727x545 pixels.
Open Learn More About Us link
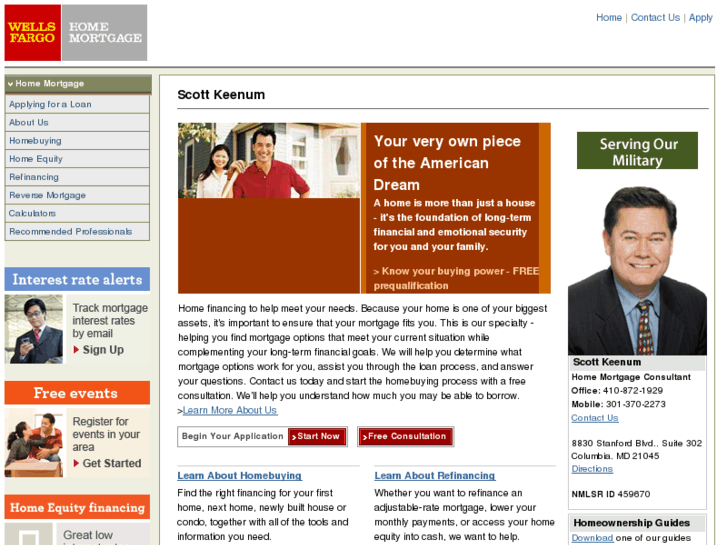click(x=230, y=410)
